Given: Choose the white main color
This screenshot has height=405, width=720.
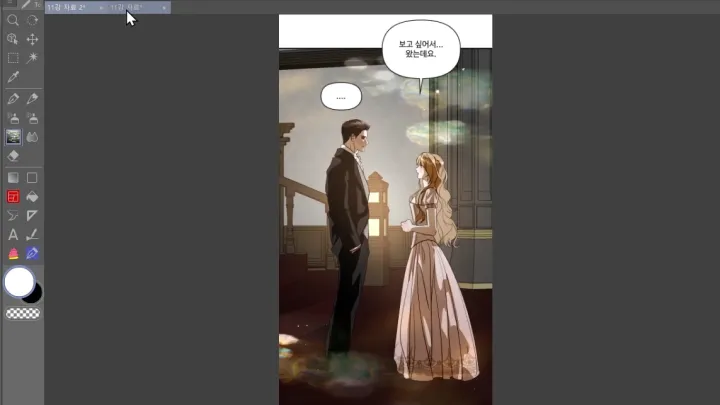Looking at the screenshot, I should [x=19, y=281].
